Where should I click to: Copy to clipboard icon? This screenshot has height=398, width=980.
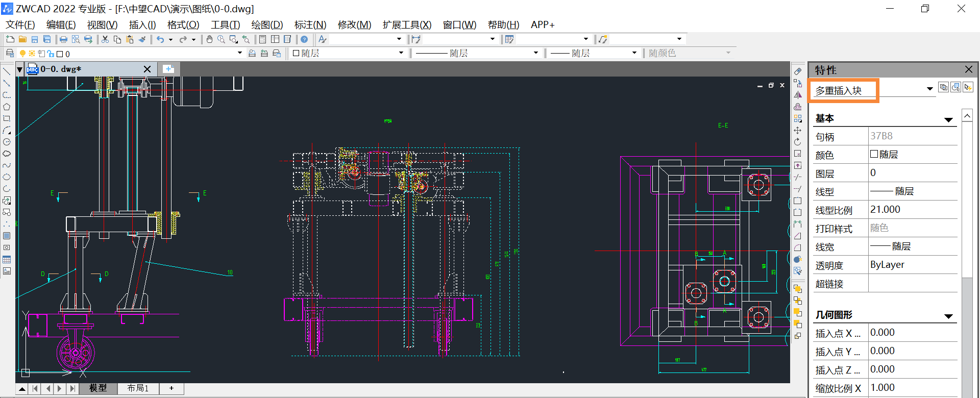pyautogui.click(x=117, y=39)
